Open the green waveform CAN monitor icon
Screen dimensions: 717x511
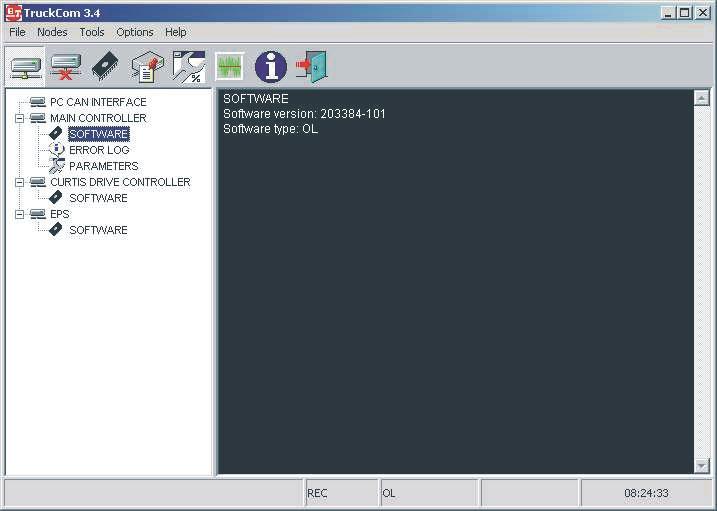(x=230, y=67)
